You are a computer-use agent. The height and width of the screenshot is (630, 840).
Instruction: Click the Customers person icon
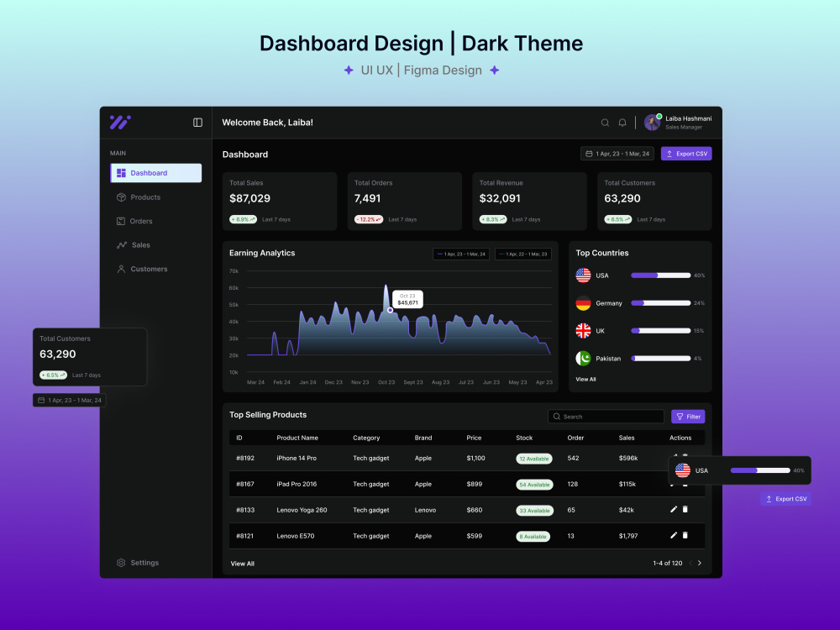click(x=121, y=269)
